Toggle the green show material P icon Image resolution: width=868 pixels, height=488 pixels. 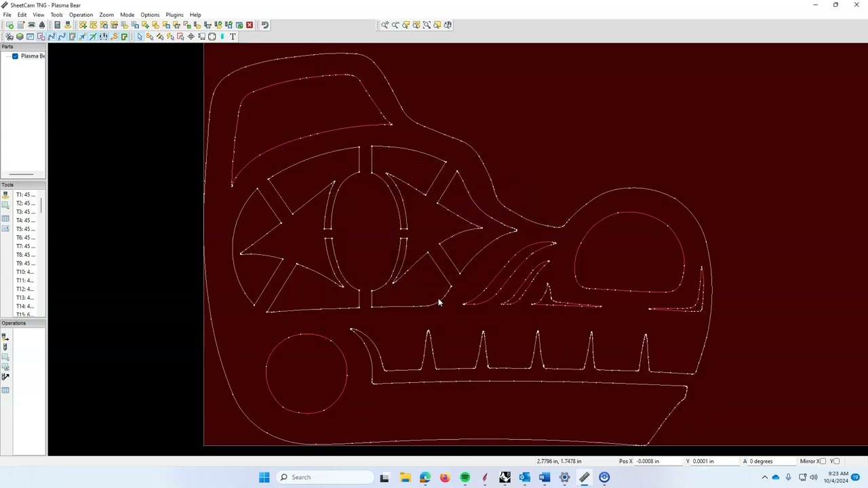[x=124, y=37]
